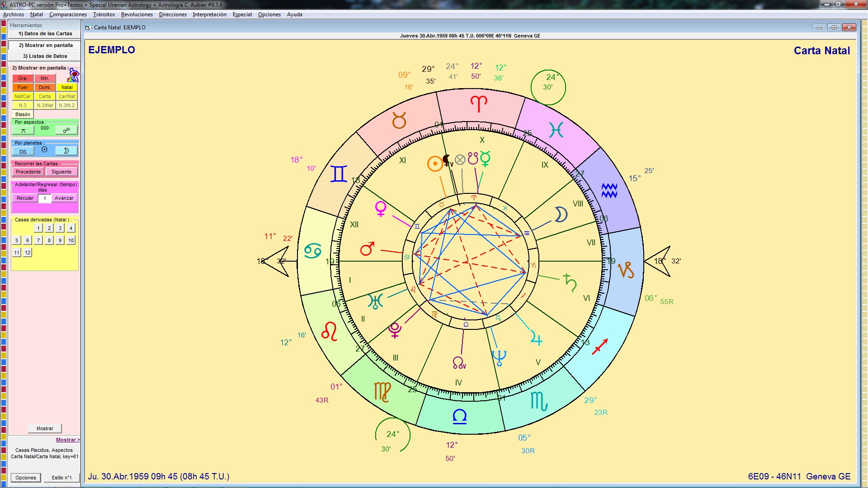Select the '2) Mostrar en pantalla' tab
Image resolution: width=868 pixels, height=488 pixels.
pyautogui.click(x=45, y=45)
